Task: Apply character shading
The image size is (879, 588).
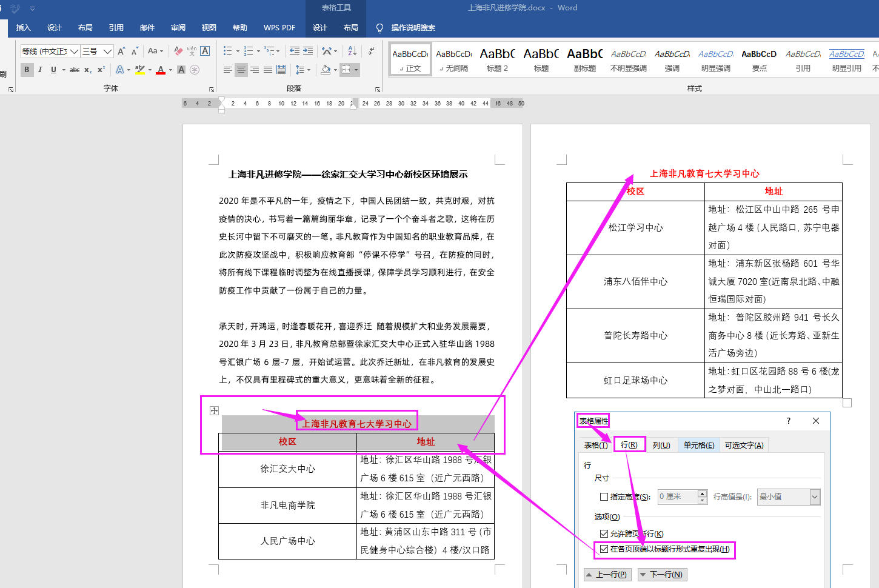Action: click(x=181, y=70)
